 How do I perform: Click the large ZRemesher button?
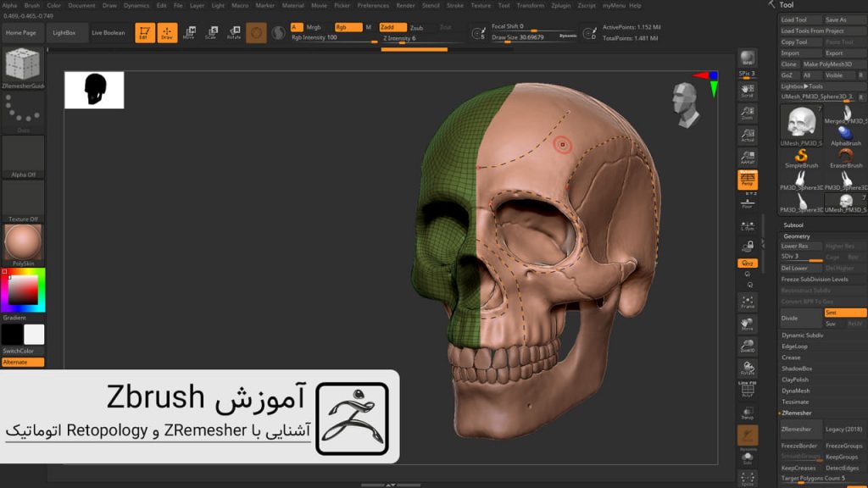point(800,430)
